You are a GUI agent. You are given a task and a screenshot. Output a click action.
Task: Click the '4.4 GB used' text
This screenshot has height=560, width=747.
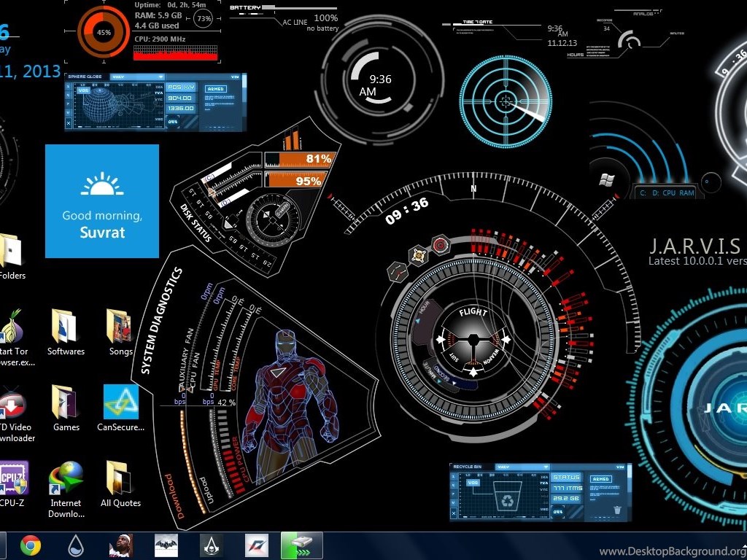157,26
